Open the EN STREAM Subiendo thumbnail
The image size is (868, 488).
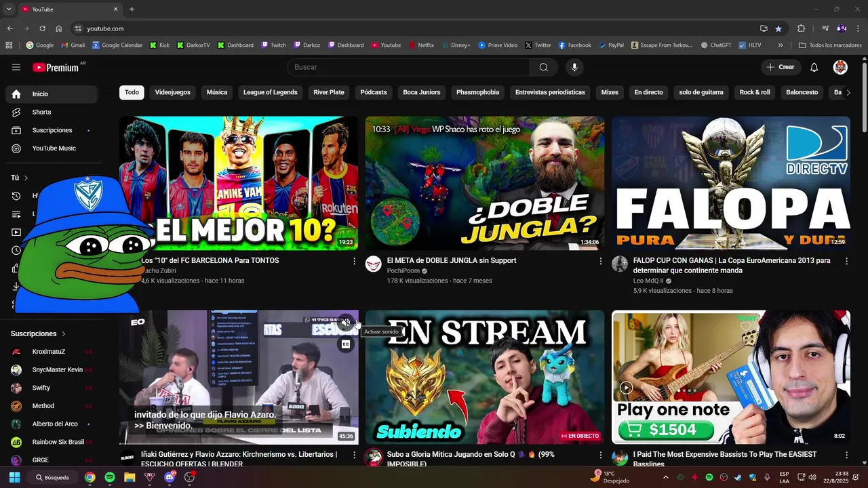(x=485, y=377)
